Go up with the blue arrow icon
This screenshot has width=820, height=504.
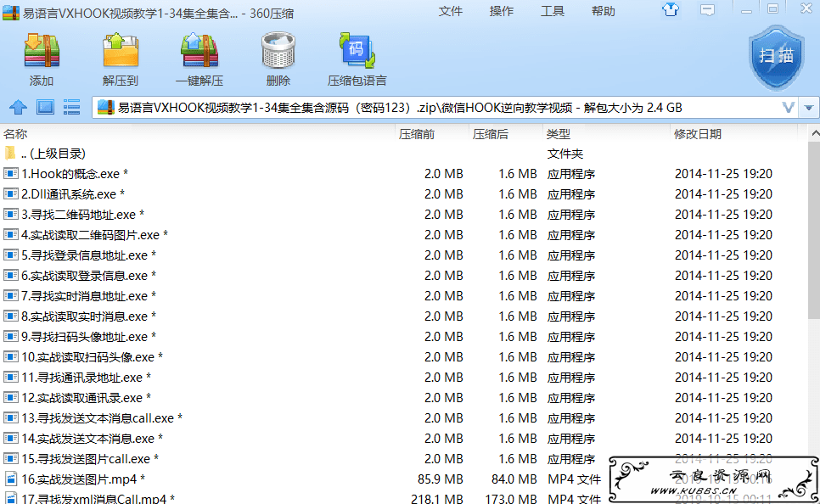[x=19, y=108]
